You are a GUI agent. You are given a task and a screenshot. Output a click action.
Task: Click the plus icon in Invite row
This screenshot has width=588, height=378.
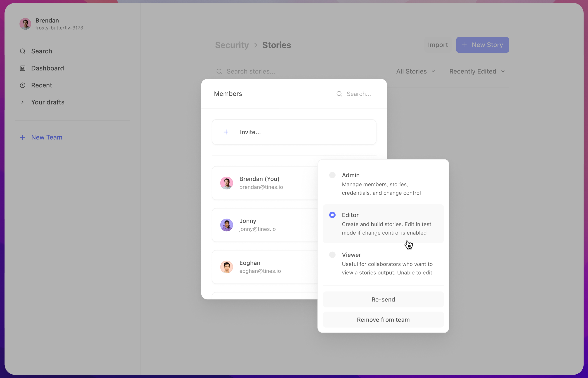click(226, 132)
